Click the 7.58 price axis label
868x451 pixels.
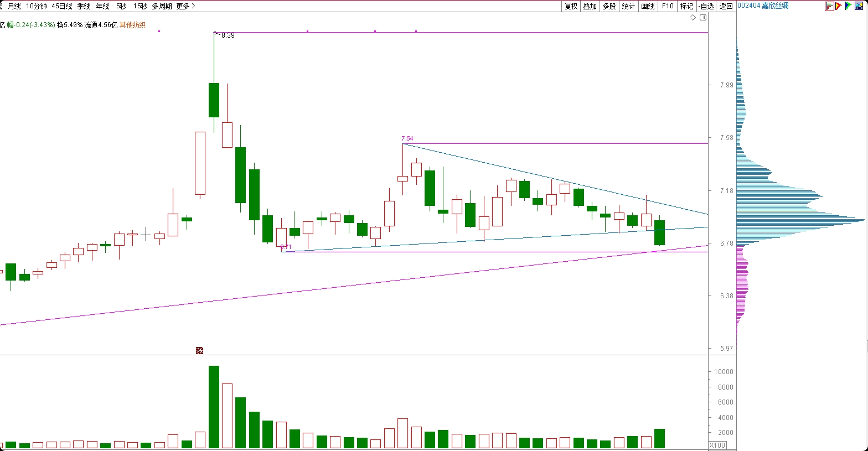click(x=726, y=138)
